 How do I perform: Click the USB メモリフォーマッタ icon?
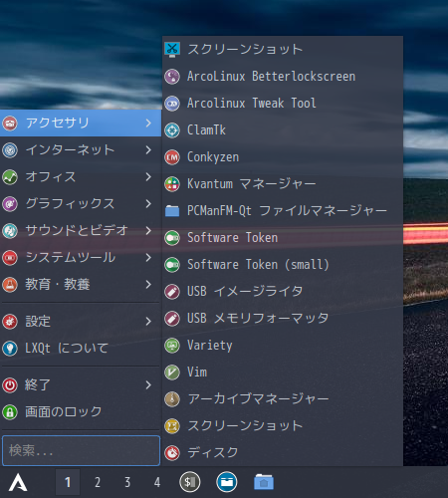click(x=172, y=319)
